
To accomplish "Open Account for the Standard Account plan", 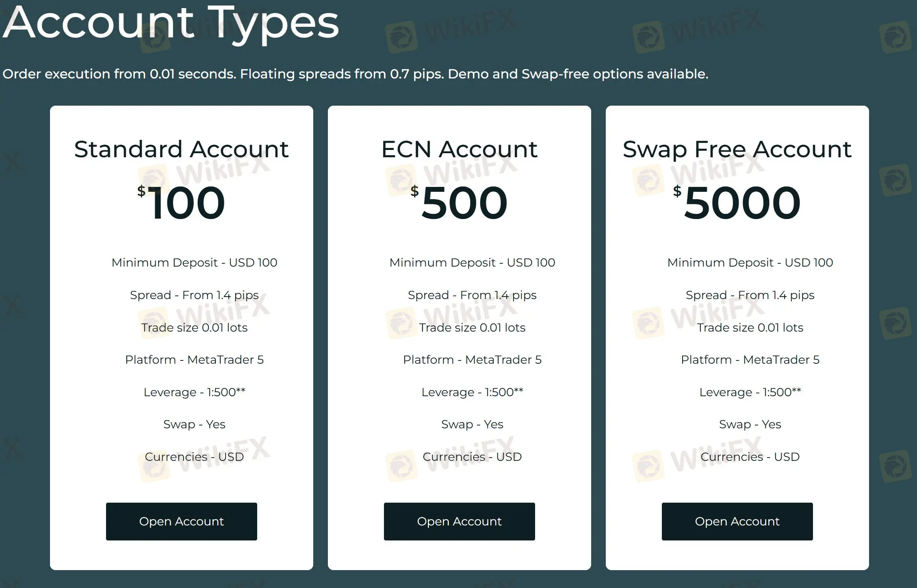I will click(x=181, y=521).
